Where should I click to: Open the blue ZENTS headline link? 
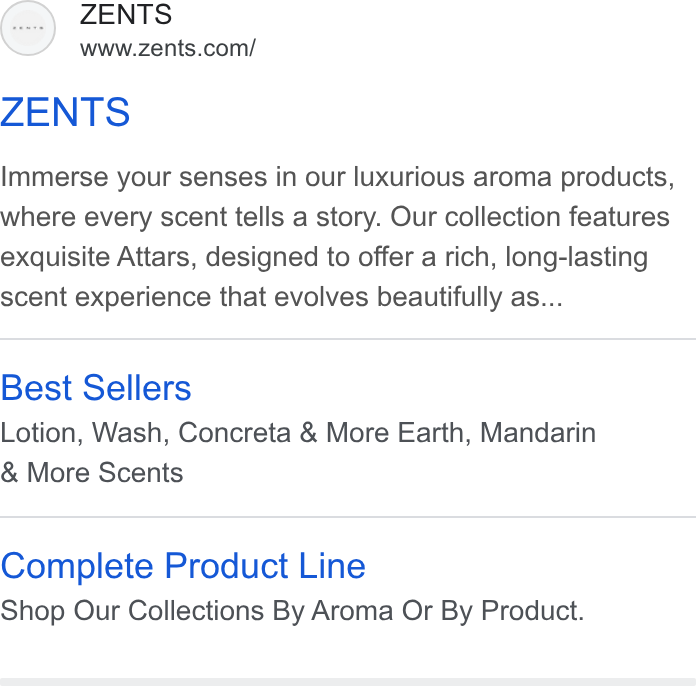point(65,112)
